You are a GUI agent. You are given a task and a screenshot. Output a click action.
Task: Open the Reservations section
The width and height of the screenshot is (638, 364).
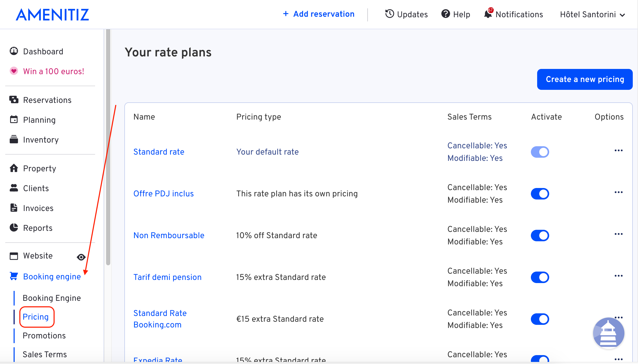pos(47,100)
